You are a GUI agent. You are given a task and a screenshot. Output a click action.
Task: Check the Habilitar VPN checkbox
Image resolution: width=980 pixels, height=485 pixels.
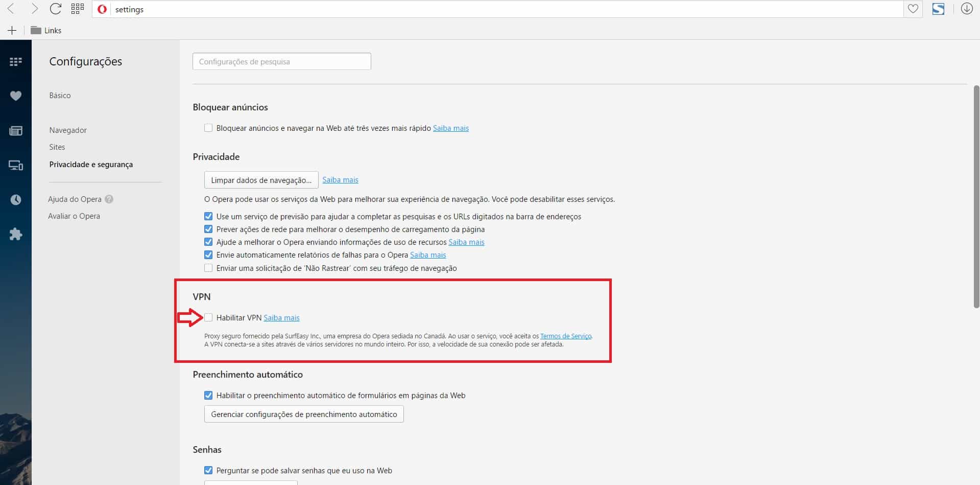(x=208, y=317)
